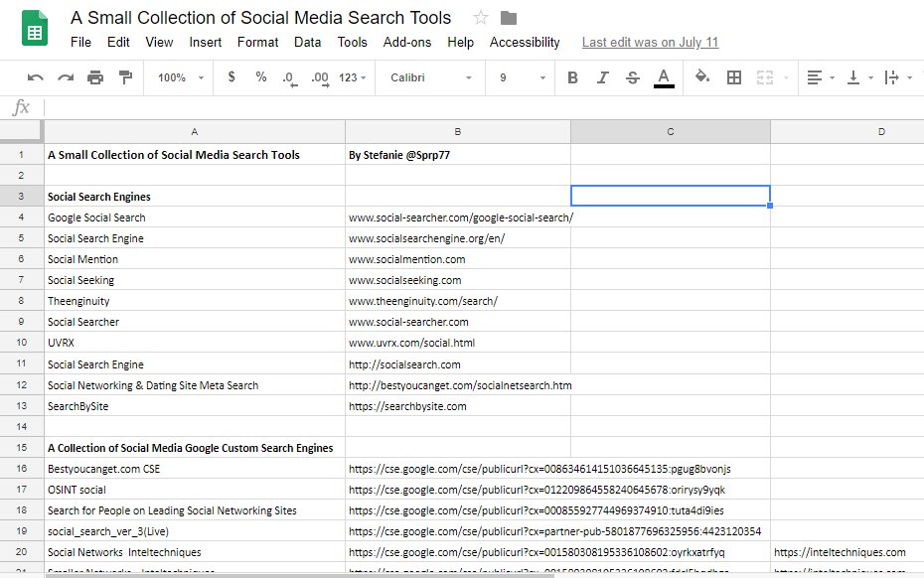This screenshot has width=924, height=578.
Task: Open 'Last edit was on July 11' link
Action: [x=650, y=42]
